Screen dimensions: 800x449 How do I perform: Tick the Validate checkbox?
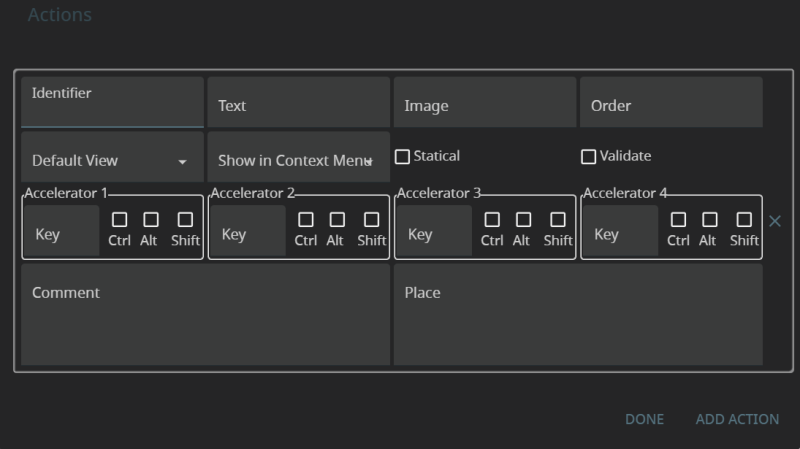589,157
